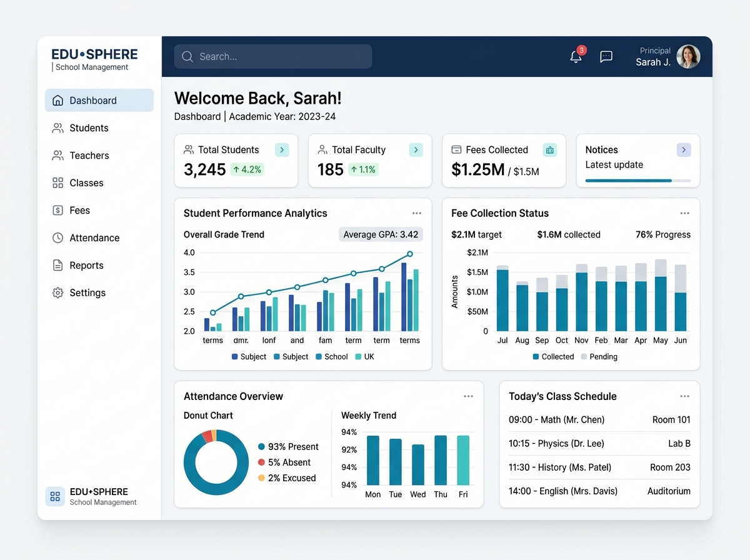Open the Settings page
The width and height of the screenshot is (750, 560).
coord(99,292)
